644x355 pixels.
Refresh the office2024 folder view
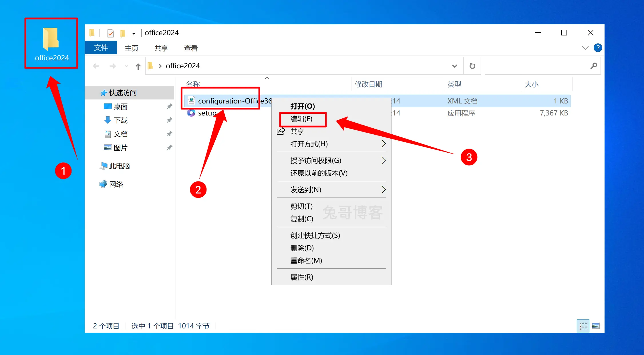pos(472,66)
